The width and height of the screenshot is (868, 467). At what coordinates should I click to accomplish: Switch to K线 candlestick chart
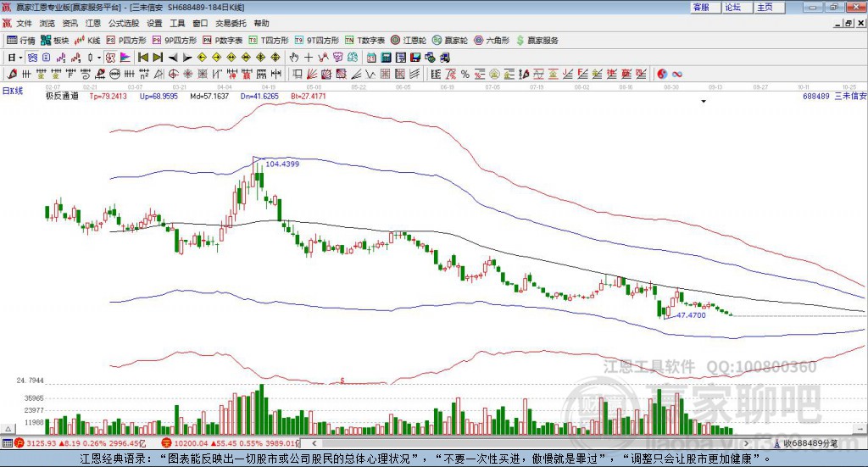[87, 41]
